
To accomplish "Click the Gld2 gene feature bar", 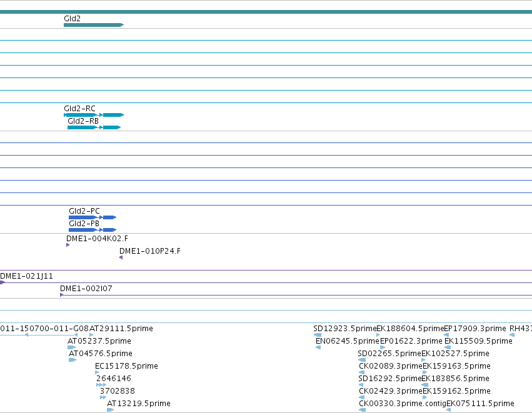I will (94, 25).
